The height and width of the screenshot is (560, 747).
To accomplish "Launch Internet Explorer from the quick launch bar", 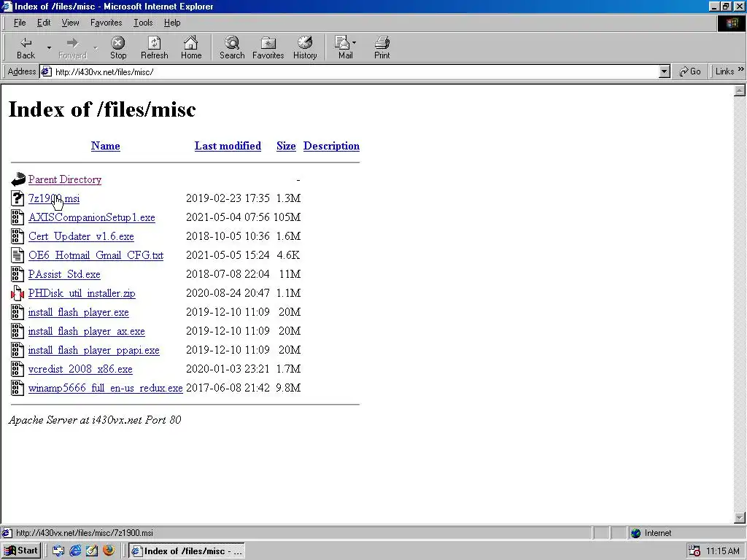I will (x=75, y=551).
